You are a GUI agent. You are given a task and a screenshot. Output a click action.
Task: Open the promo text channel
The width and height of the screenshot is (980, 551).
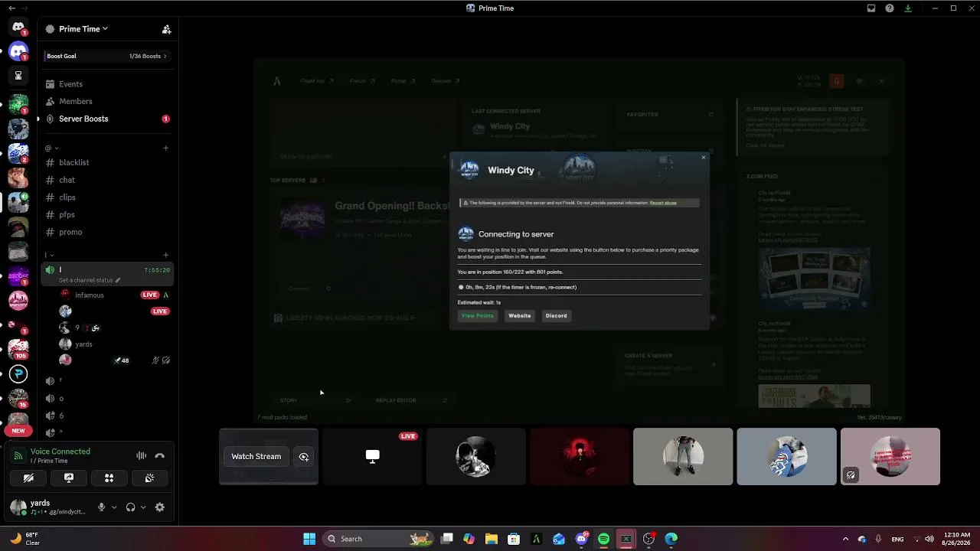click(x=107, y=232)
